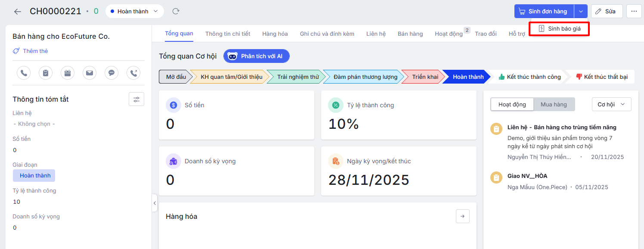
Task: Switch to Hoạt động toggle segment
Action: coord(512,104)
